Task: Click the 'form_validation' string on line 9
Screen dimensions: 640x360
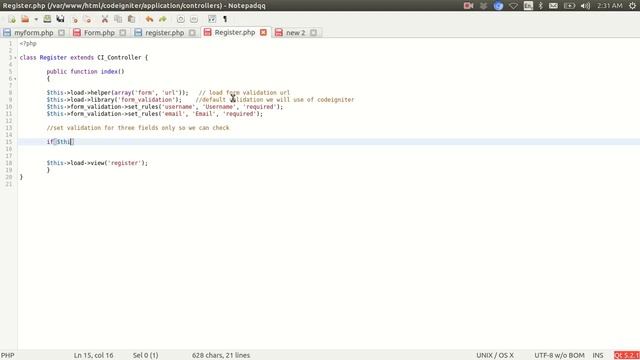Action: (146, 100)
